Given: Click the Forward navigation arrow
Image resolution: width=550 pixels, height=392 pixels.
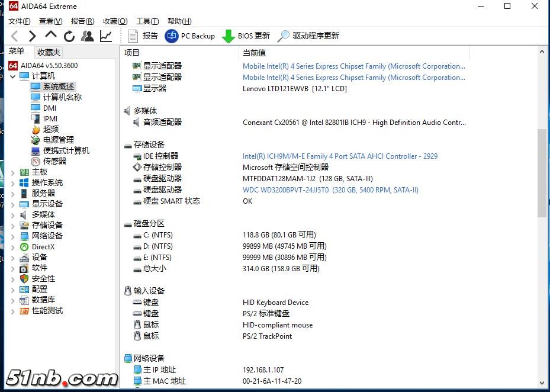Looking at the screenshot, I should coord(33,36).
